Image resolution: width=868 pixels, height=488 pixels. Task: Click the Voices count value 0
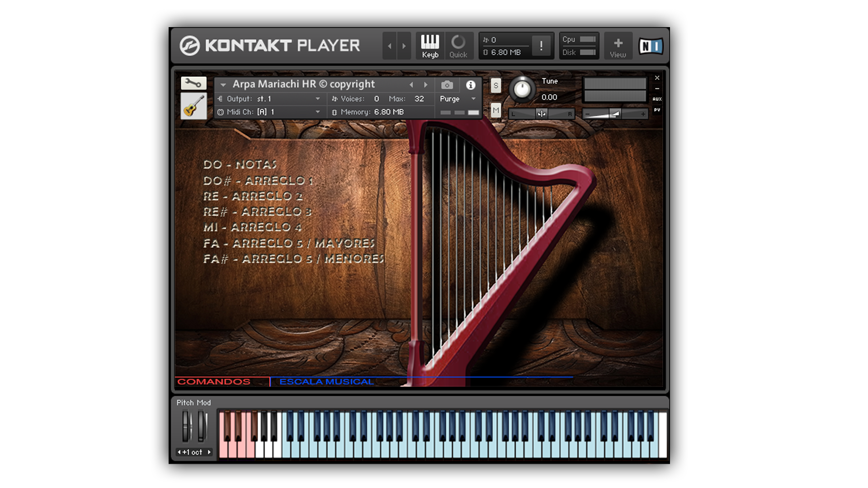(x=376, y=99)
